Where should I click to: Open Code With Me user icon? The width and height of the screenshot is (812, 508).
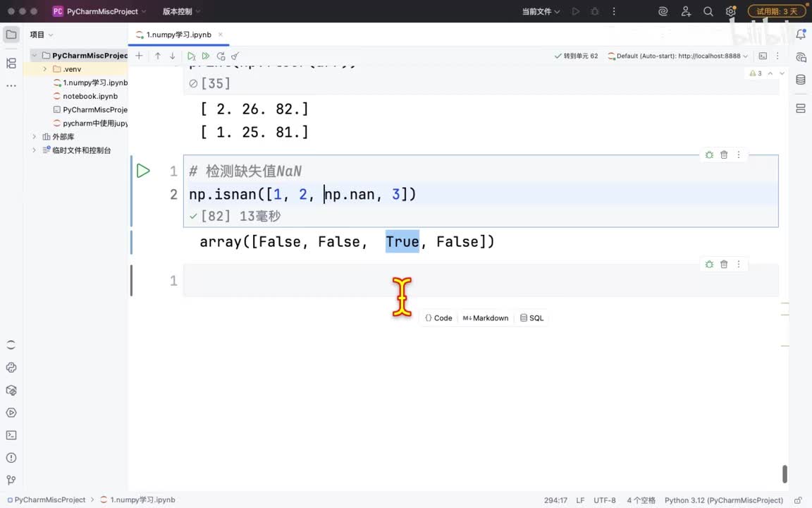[x=686, y=11]
